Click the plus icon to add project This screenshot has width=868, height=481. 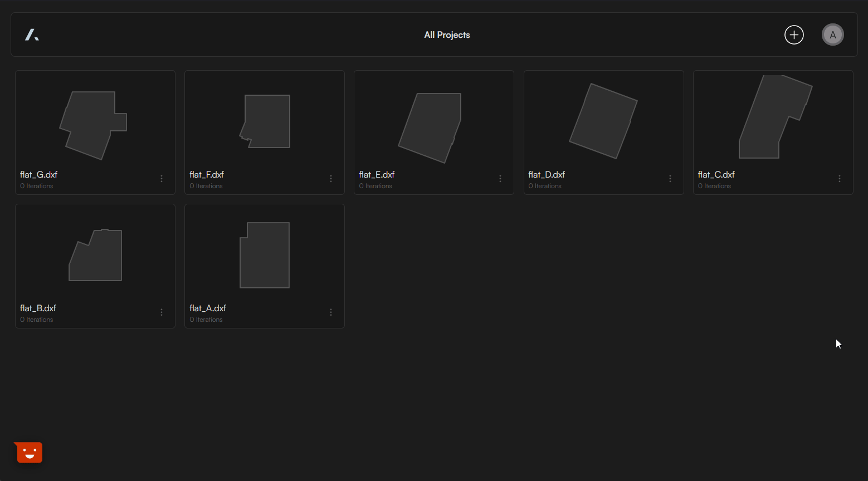[x=794, y=35]
